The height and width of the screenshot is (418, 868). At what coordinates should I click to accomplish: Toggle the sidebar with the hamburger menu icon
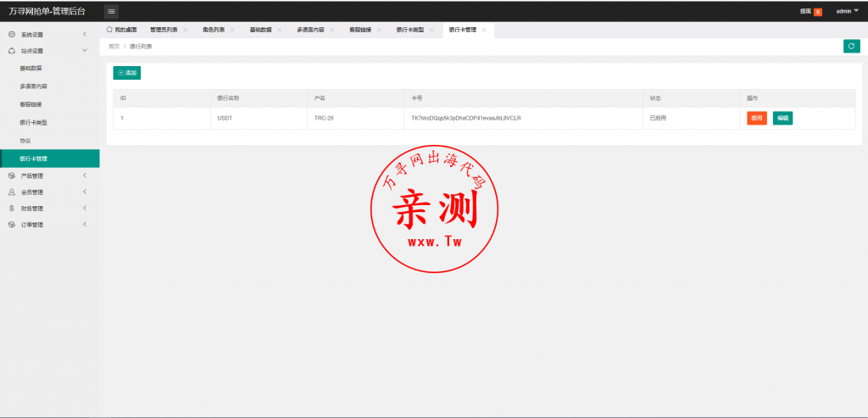pyautogui.click(x=111, y=12)
